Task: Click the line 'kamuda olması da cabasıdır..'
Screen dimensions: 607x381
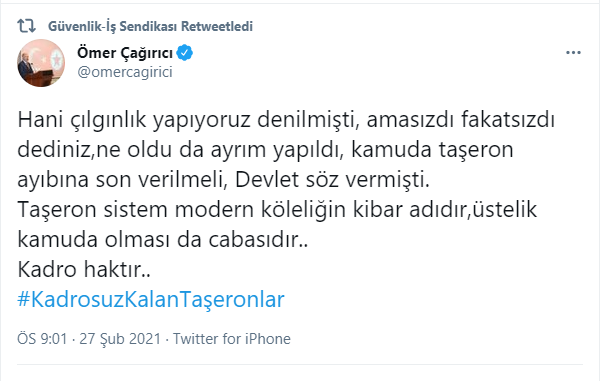Action: click(x=163, y=240)
